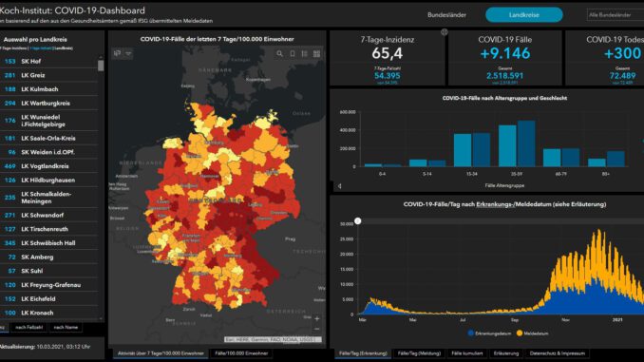Viewport: 644px width, 362px height.
Task: Click the 2.518.591 total cases value
Action: point(504,76)
